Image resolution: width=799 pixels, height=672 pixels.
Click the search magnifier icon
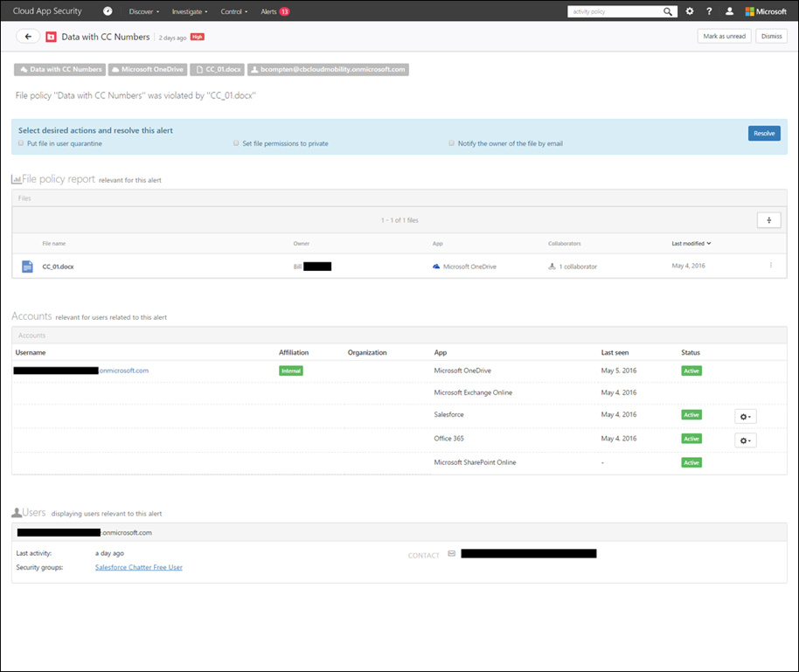click(x=668, y=11)
